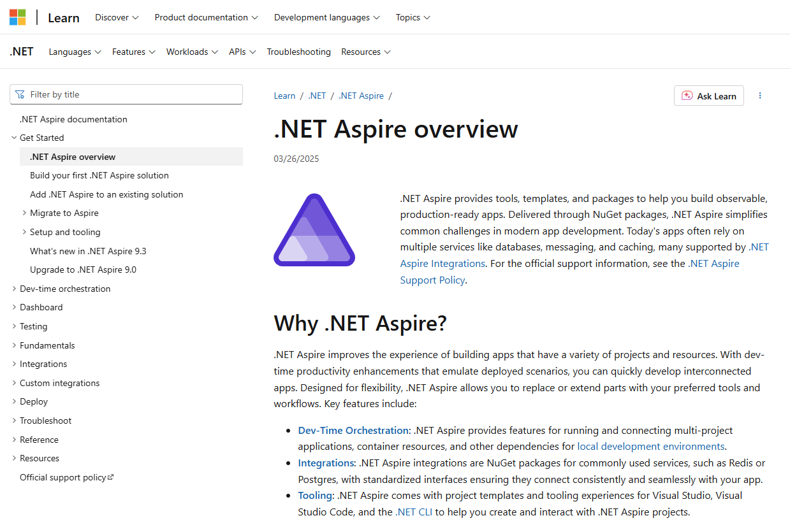Open the three-dot more actions menu
The width and height of the screenshot is (790, 532).
[x=759, y=96]
